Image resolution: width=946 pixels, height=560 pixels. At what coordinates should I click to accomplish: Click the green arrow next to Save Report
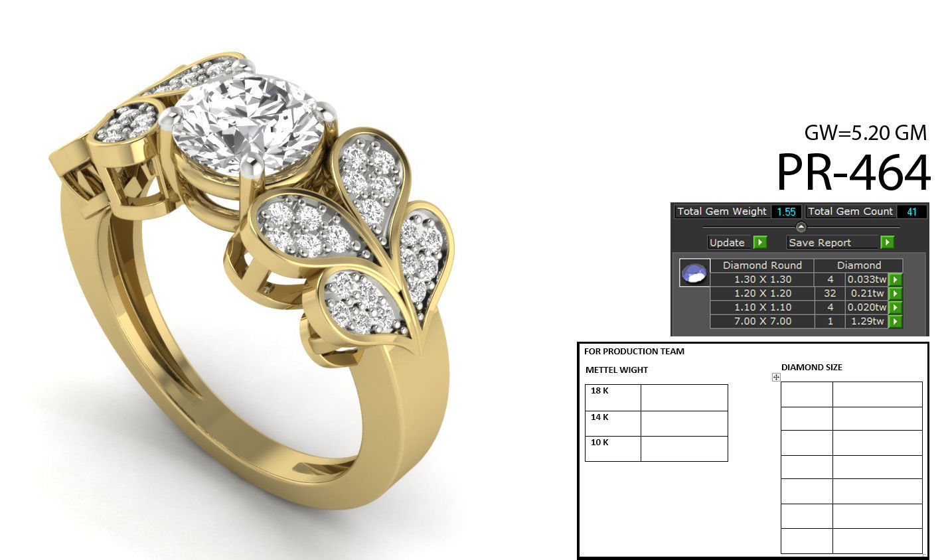pos(888,242)
